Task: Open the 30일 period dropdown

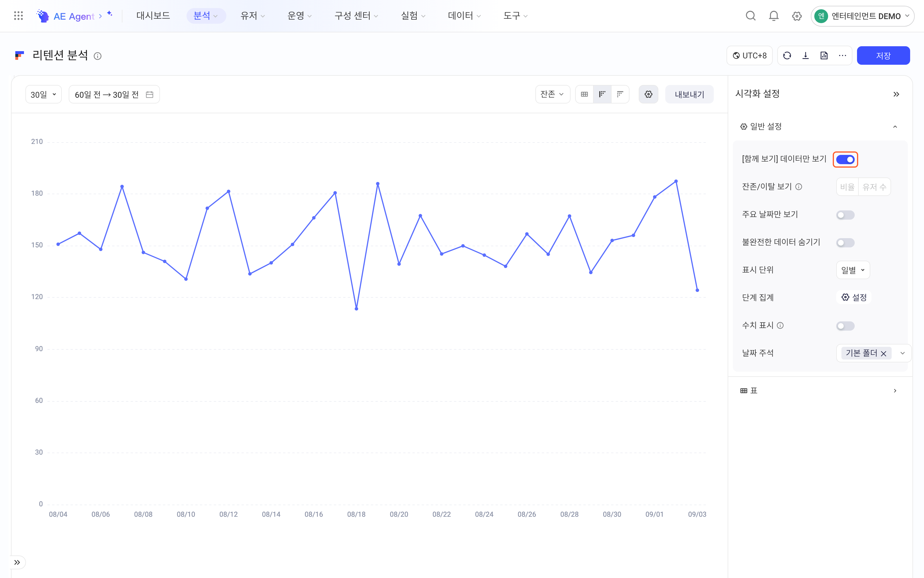Action: 44,95
